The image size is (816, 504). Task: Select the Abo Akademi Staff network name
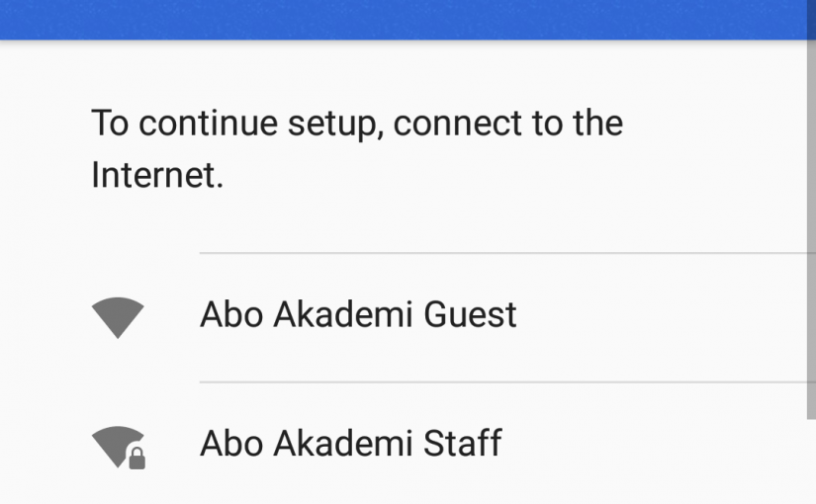351,444
